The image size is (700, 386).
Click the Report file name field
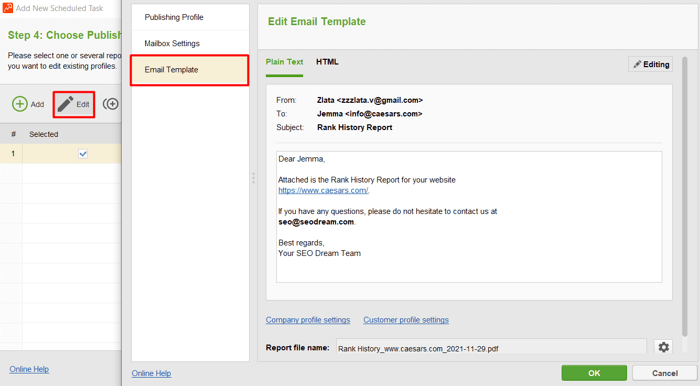click(x=491, y=348)
